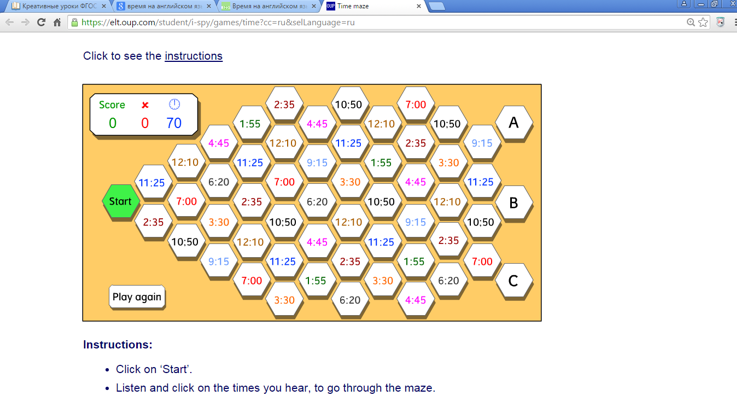
Task: Open the instructions link
Action: (x=193, y=56)
